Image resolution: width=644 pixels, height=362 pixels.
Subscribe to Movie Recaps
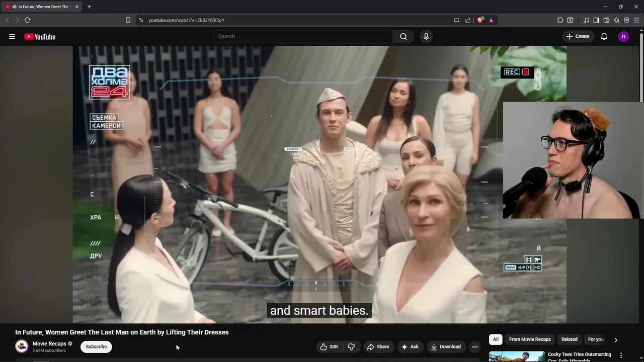point(96,346)
